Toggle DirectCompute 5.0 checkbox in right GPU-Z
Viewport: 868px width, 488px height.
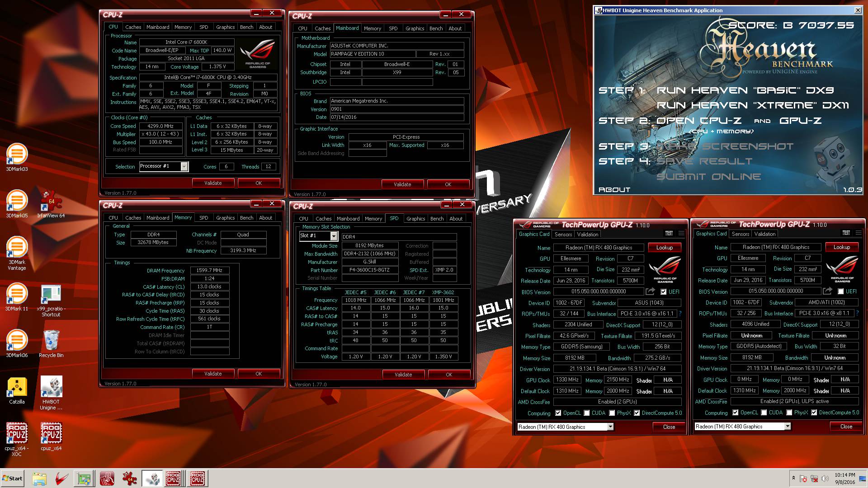814,413
